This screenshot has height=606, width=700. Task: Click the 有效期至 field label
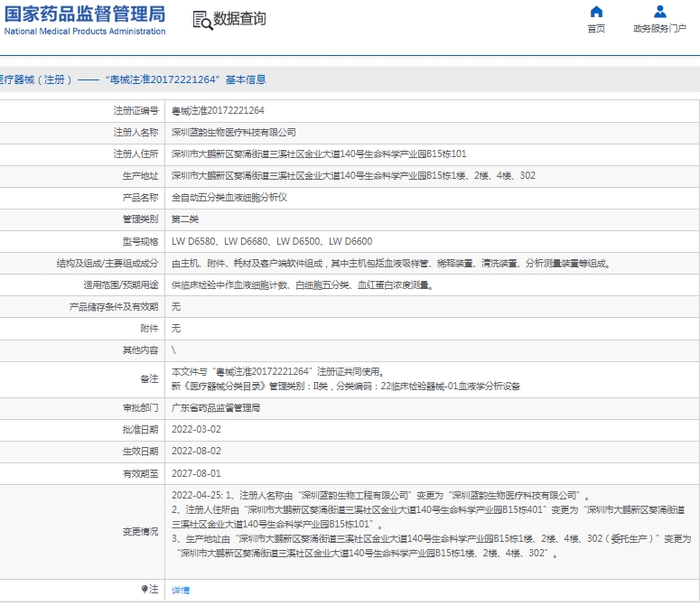click(140, 473)
